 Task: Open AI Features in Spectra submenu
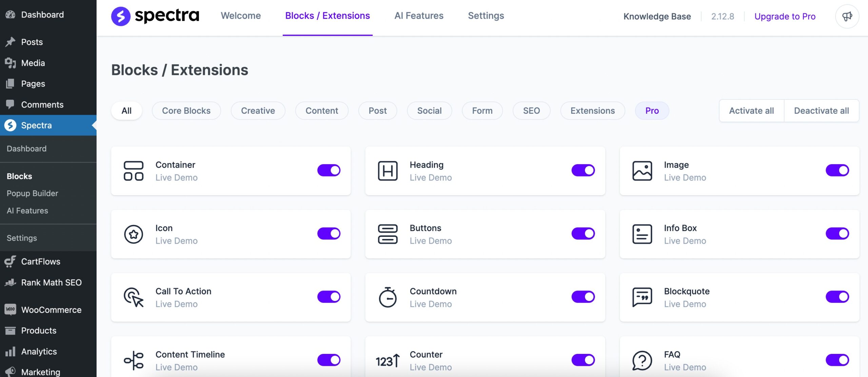[27, 210]
